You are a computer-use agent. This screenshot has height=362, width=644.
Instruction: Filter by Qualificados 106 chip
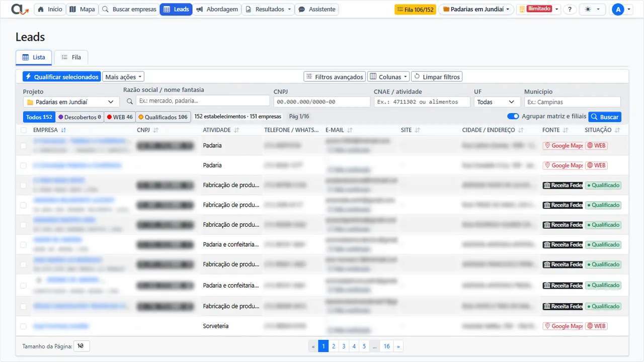163,117
